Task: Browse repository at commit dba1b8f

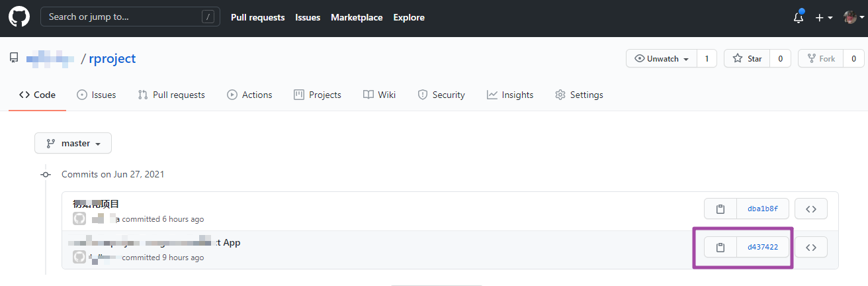Action: pyautogui.click(x=811, y=209)
